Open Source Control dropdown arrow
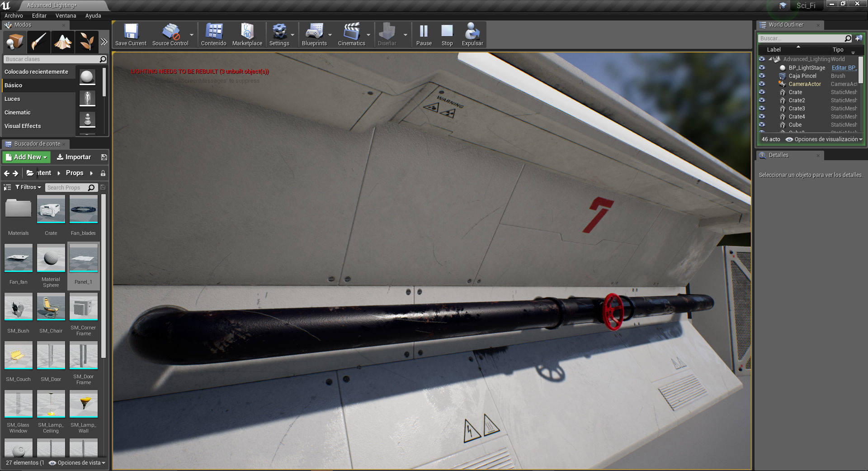This screenshot has height=471, width=868. [x=192, y=35]
